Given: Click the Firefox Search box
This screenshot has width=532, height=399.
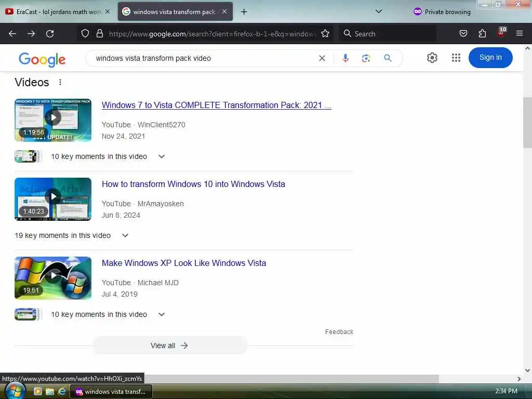Looking at the screenshot, I should [388, 34].
